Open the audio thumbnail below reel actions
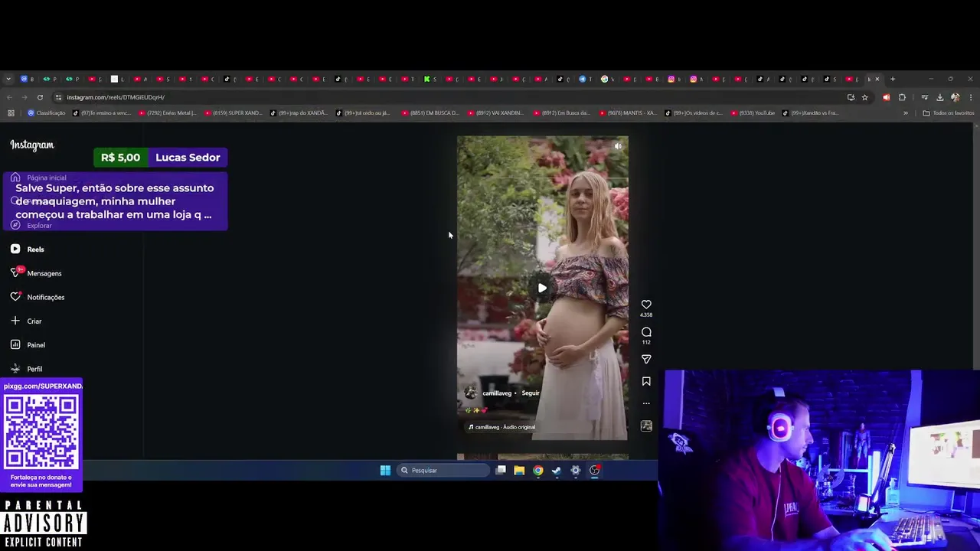This screenshot has width=980, height=551. coord(646,426)
